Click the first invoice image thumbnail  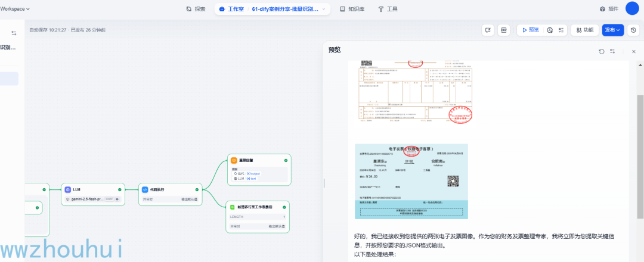pyautogui.click(x=415, y=91)
